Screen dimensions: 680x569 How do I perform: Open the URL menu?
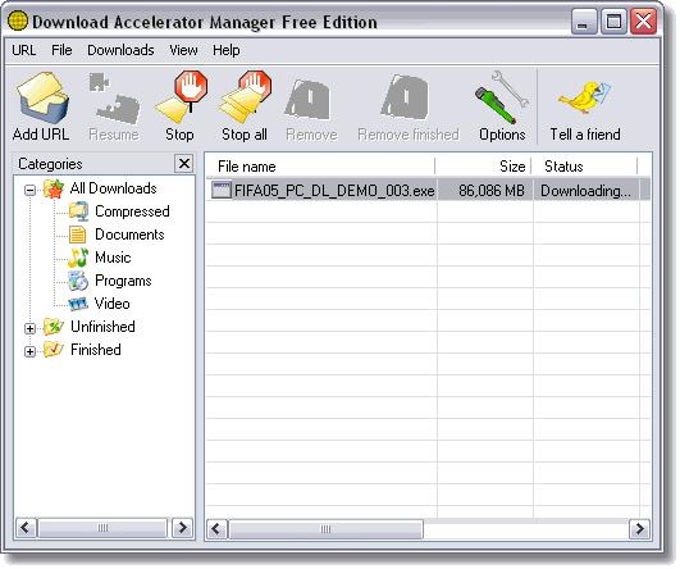(x=24, y=50)
